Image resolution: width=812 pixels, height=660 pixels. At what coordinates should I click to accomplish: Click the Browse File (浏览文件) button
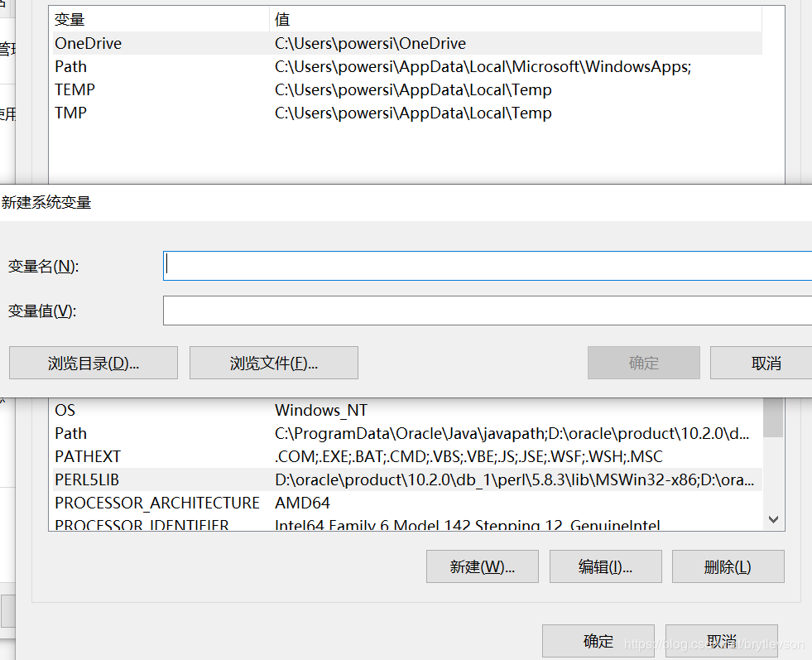[274, 363]
